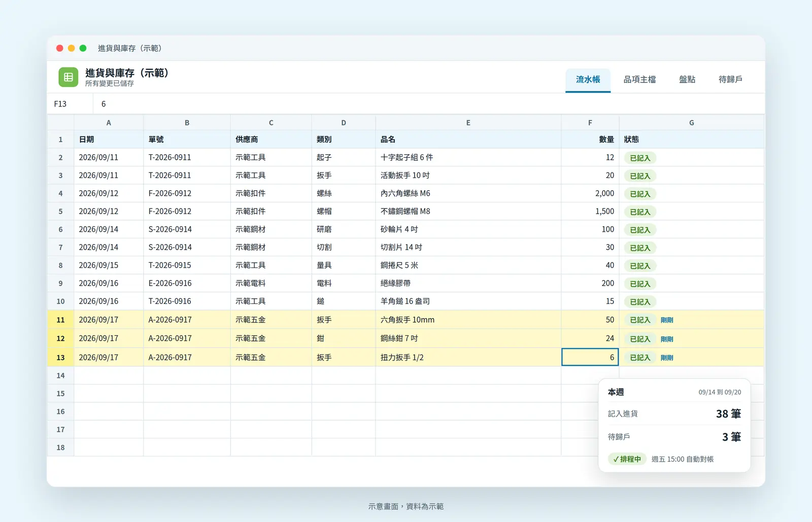Select cell with 鋼絲鉗 7 吋
Viewport: 812px width, 522px height.
tap(468, 338)
